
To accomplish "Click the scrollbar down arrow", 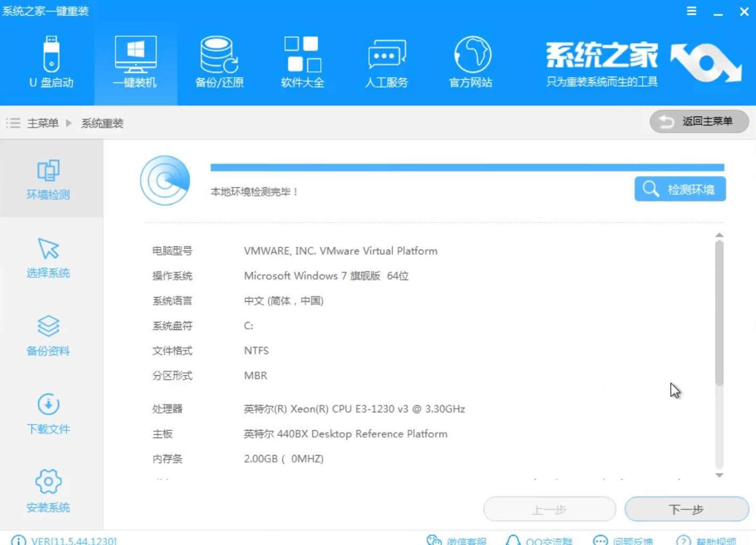I will point(719,475).
